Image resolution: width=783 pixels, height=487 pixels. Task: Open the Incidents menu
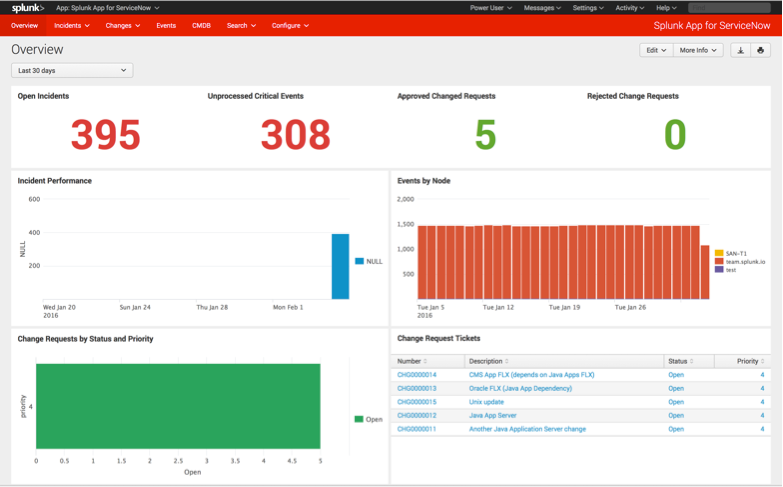(71, 25)
